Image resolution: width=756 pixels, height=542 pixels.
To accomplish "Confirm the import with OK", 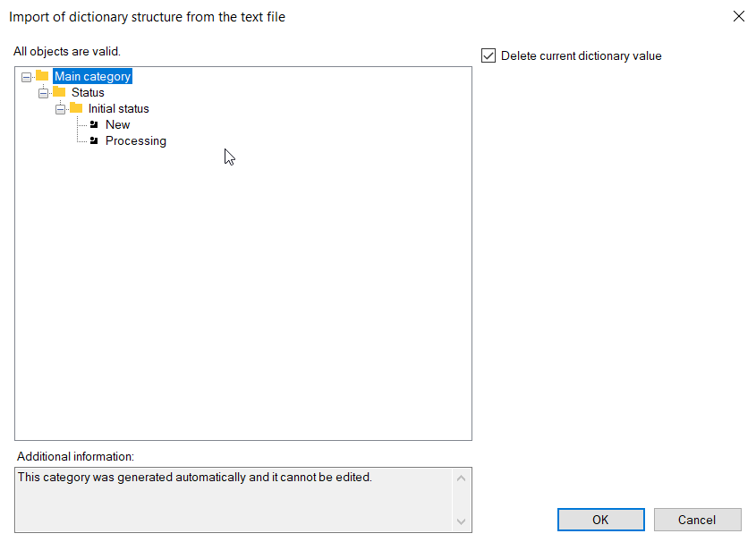I will (600, 520).
